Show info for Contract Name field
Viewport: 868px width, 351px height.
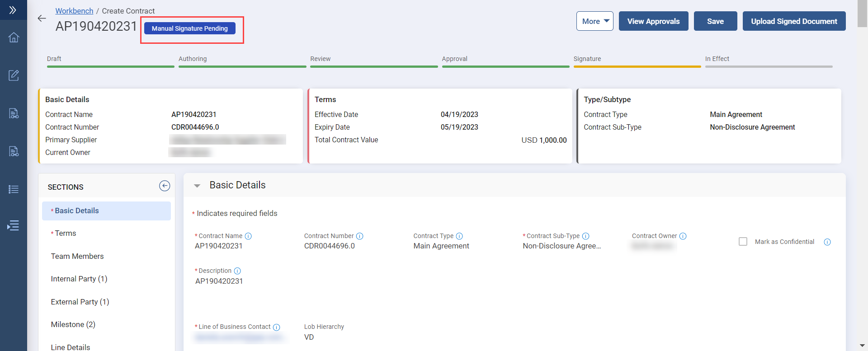pos(248,236)
